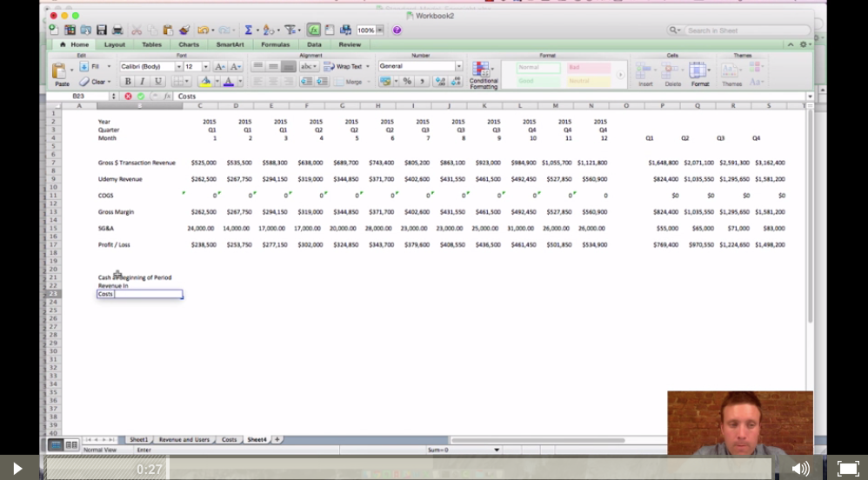Viewport: 868px width, 480px height.
Task: Select the Revenue and Users sheet tab
Action: click(x=184, y=440)
